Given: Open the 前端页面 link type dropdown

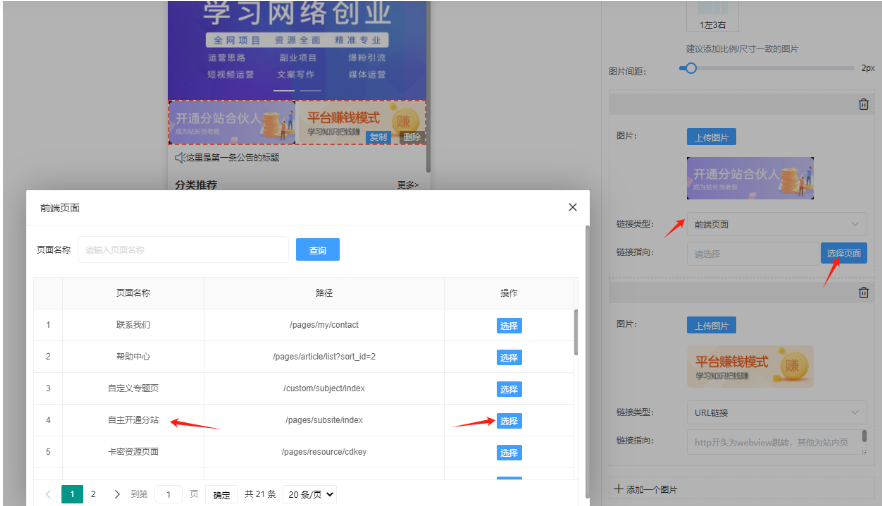Looking at the screenshot, I should click(x=776, y=224).
